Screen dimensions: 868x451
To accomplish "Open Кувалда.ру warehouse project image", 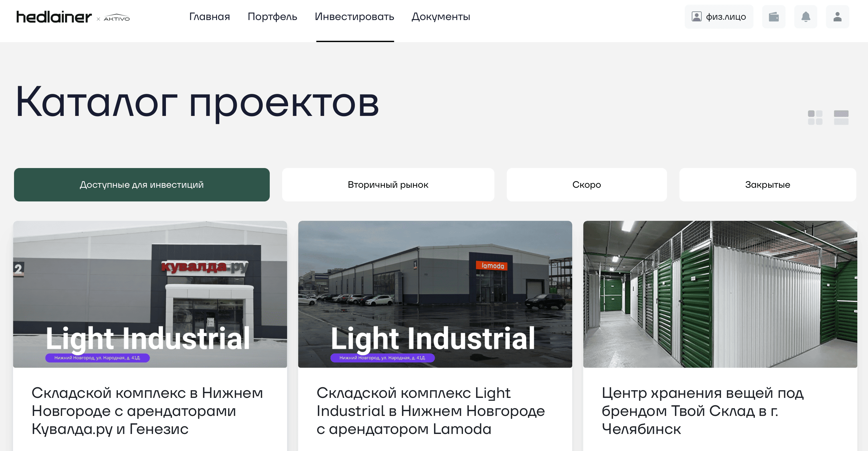I will [150, 294].
